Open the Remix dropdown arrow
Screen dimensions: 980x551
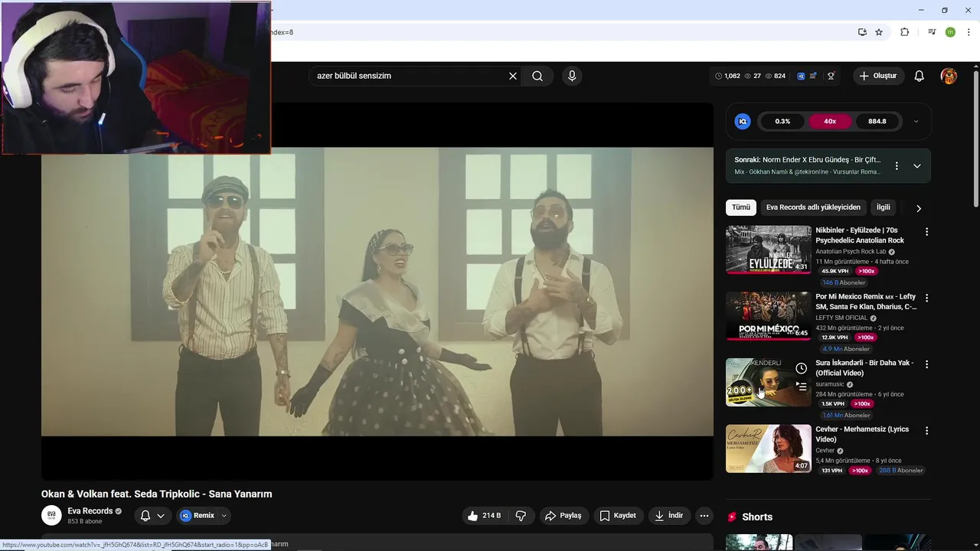(x=224, y=516)
